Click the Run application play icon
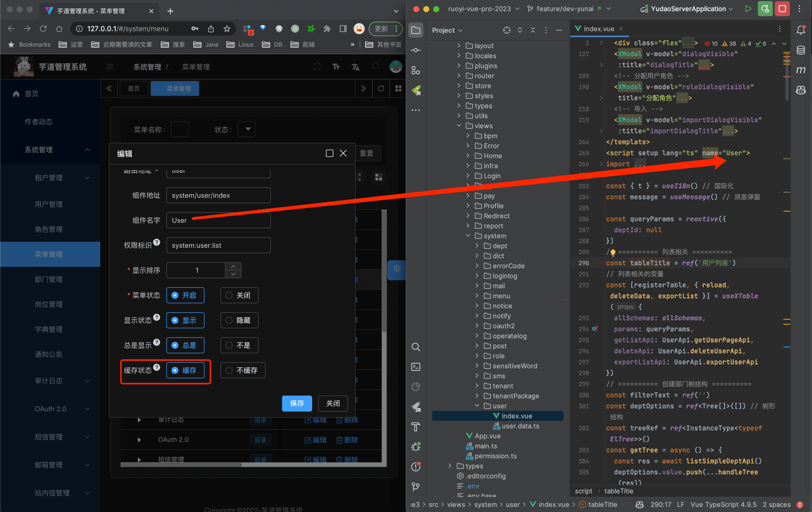 coord(748,9)
